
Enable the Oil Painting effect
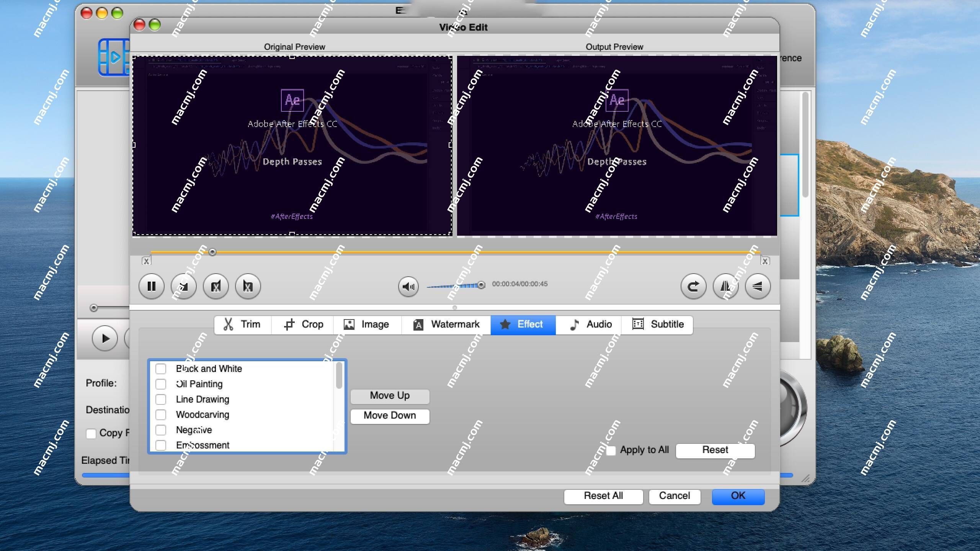[162, 383]
